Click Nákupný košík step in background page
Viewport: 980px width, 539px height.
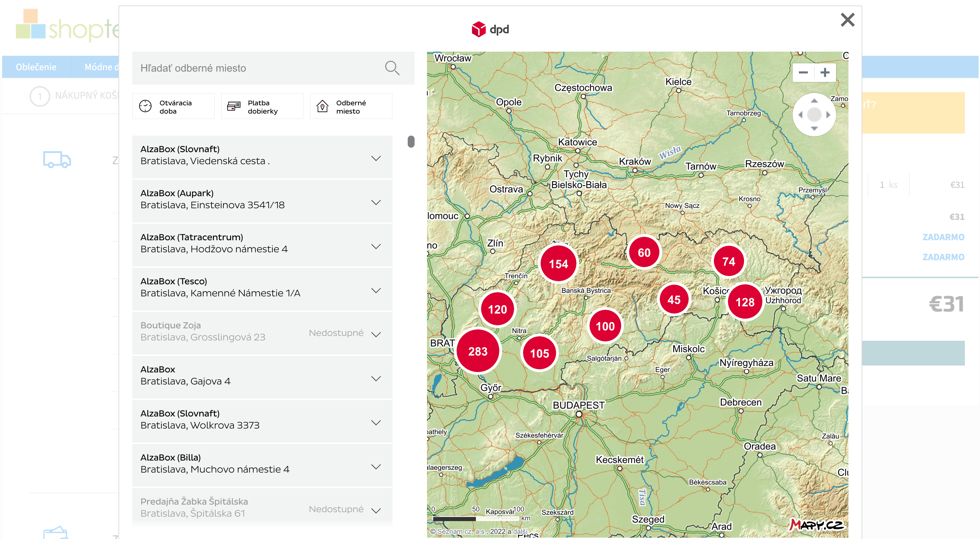pos(75,96)
